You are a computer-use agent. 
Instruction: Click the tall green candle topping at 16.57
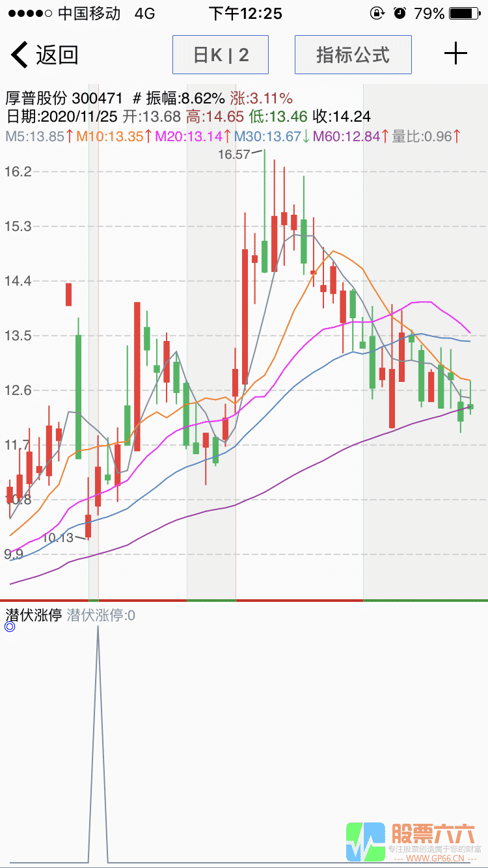(265, 211)
